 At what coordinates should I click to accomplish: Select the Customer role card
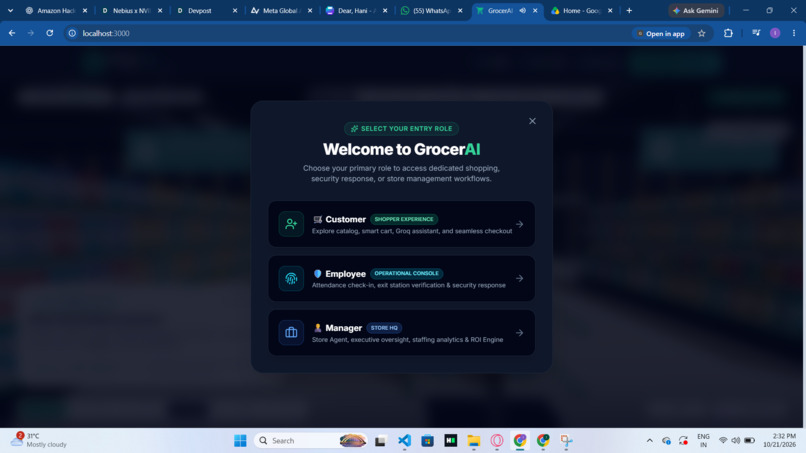click(x=401, y=224)
